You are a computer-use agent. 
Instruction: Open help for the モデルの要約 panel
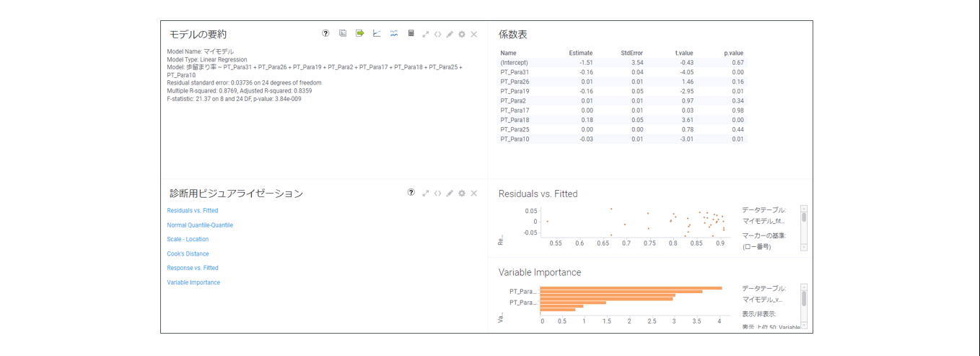(325, 33)
